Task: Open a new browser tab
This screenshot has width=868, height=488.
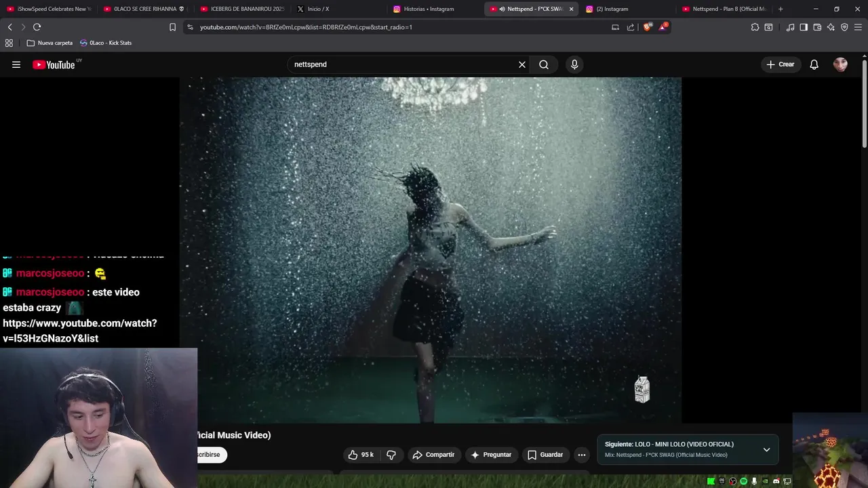Action: 781,9
